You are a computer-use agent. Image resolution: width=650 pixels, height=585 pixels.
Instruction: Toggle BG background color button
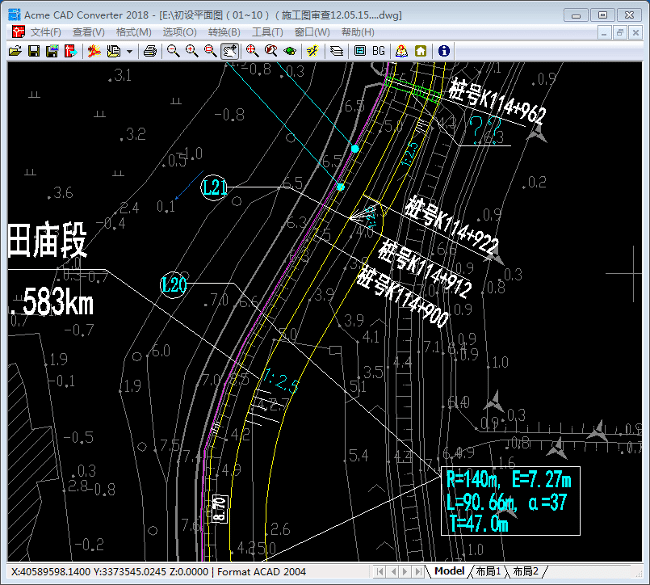click(379, 51)
